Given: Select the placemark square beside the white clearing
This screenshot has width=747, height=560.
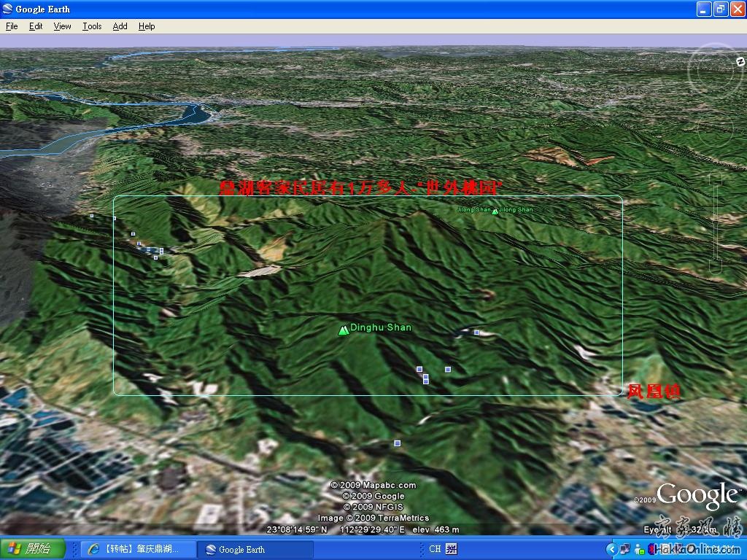Looking at the screenshot, I should [477, 332].
